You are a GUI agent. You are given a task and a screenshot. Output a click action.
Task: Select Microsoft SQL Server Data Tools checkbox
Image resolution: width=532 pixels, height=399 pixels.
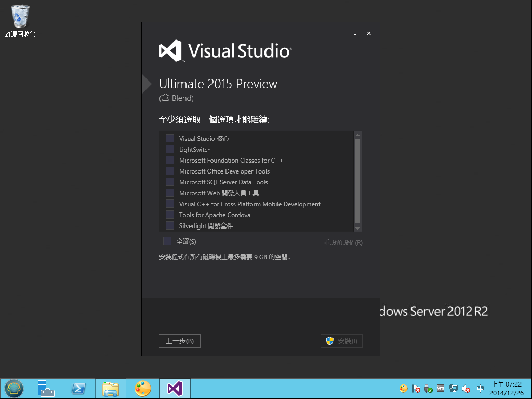coord(170,181)
